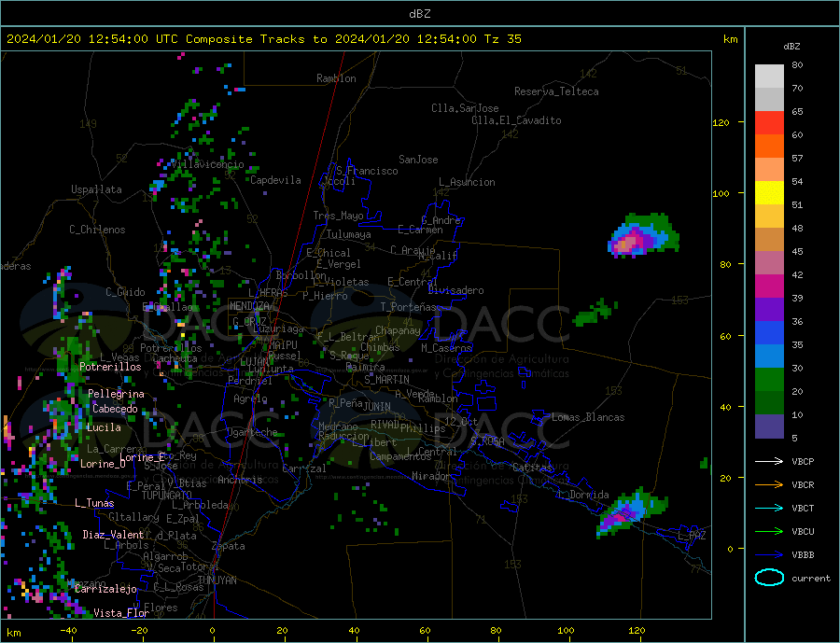This screenshot has height=643, width=840.
Task: Click the 'L_PAZ' map label
Action: pyautogui.click(x=693, y=536)
